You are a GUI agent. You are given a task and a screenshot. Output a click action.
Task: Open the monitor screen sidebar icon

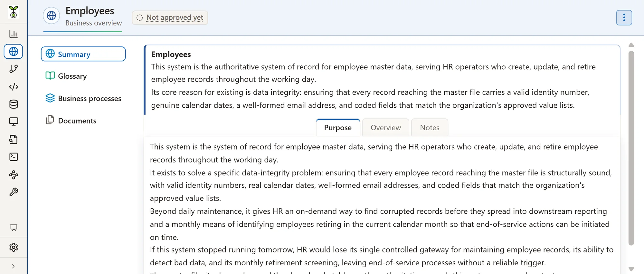tap(14, 122)
